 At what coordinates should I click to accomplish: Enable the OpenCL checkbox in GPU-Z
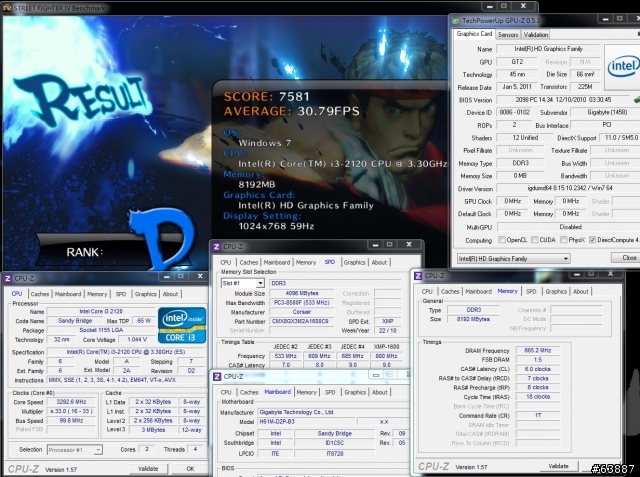tap(502, 240)
